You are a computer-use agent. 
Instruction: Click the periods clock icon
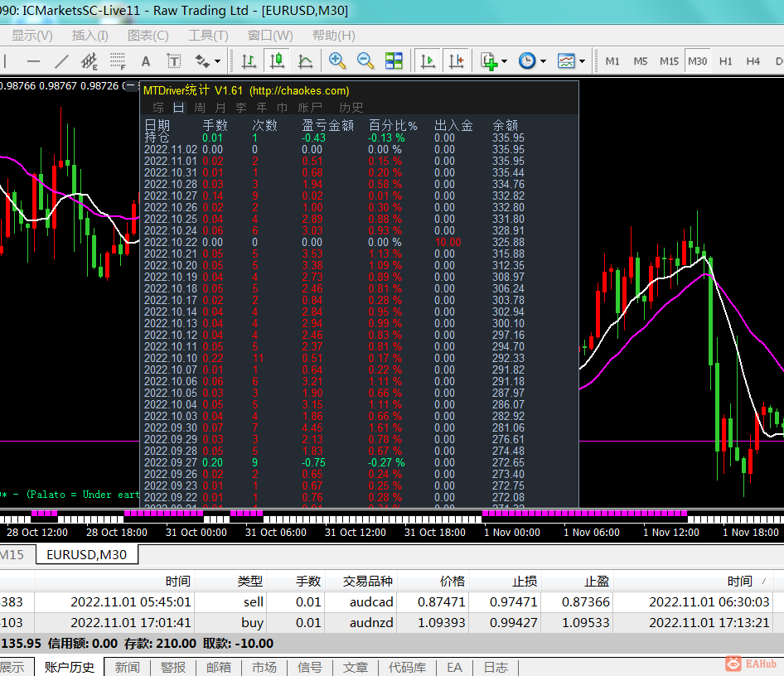pos(527,61)
